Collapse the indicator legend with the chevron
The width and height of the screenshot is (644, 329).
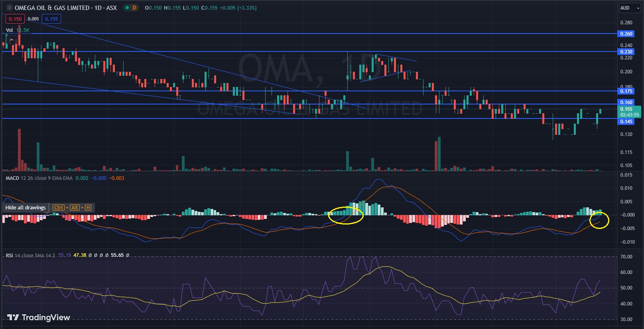point(12,39)
